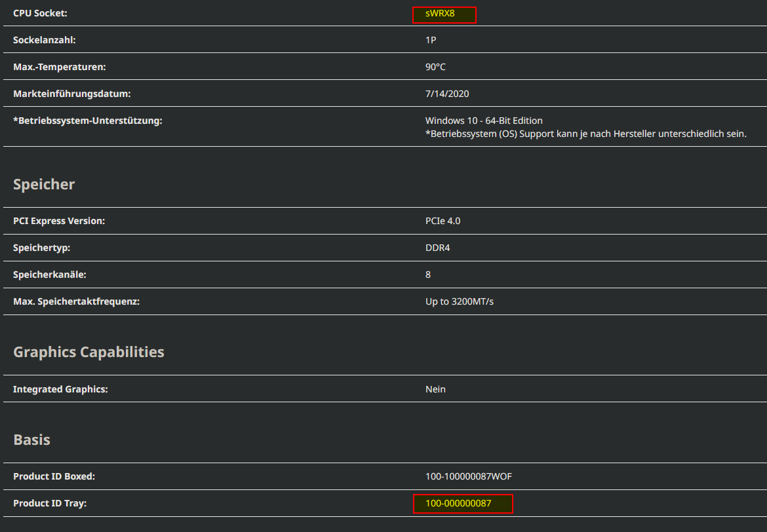Select the Max.-Temperaturen value 90°C

click(434, 66)
